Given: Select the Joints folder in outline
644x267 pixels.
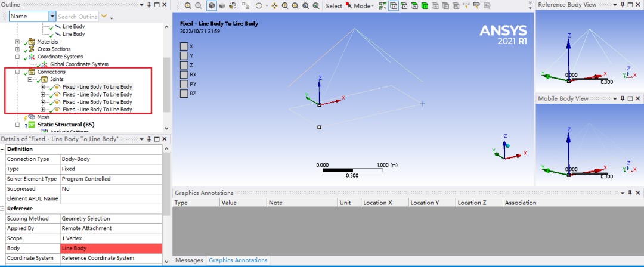Looking at the screenshot, I should (x=57, y=79).
